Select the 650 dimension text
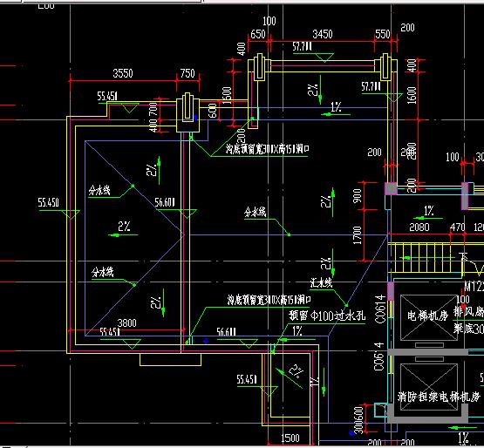 [258, 34]
